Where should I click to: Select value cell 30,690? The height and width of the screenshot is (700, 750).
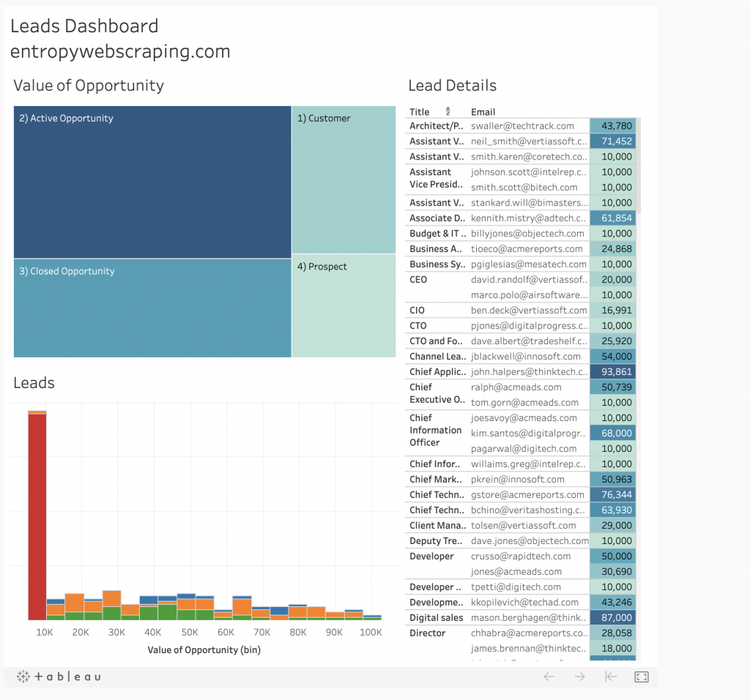tap(613, 571)
